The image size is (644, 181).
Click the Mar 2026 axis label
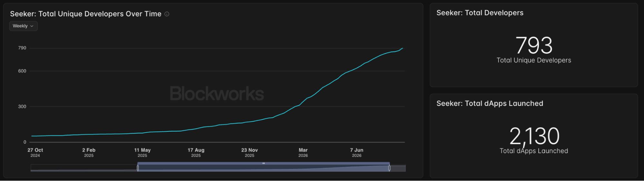303,153
